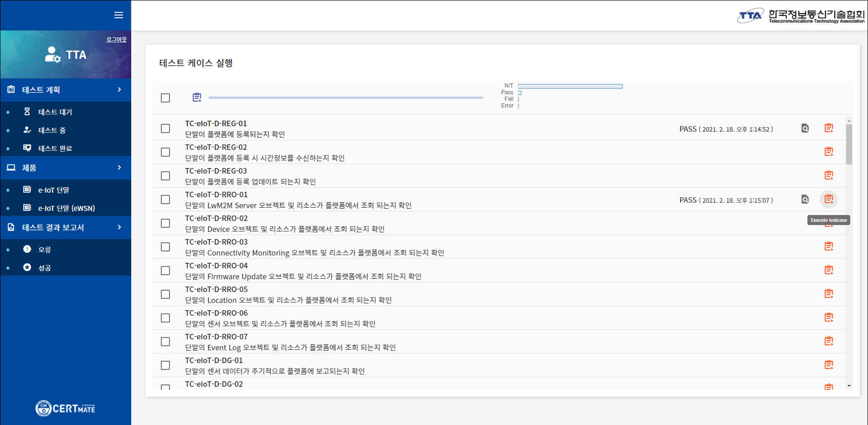Click the scroll-down arrow of the testcase list
Image resolution: width=868 pixels, height=425 pixels.
coord(849,386)
